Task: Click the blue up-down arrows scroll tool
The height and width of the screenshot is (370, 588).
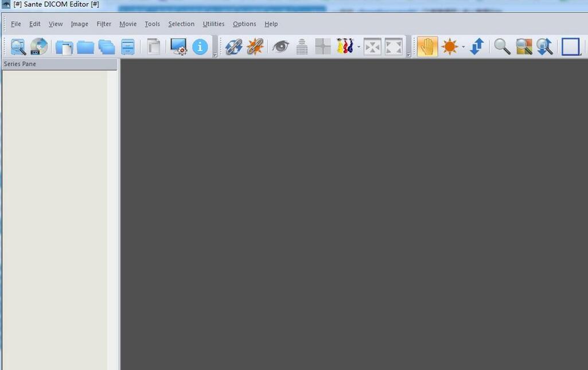Action: click(477, 47)
